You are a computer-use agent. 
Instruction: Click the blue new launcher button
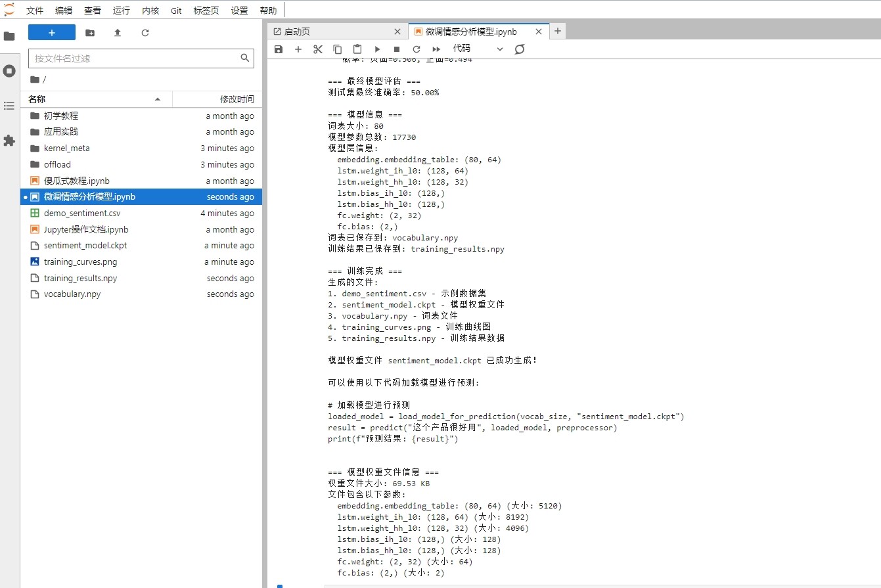pos(52,33)
